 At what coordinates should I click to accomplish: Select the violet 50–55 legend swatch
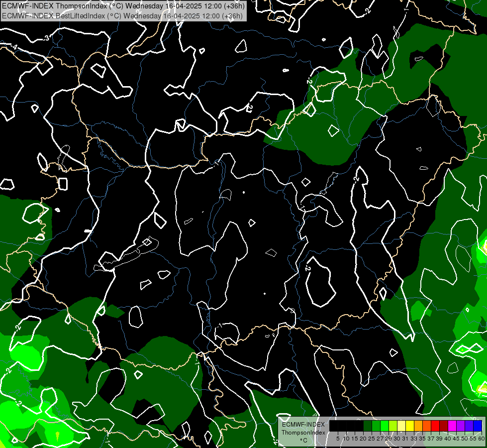[x=469, y=426]
